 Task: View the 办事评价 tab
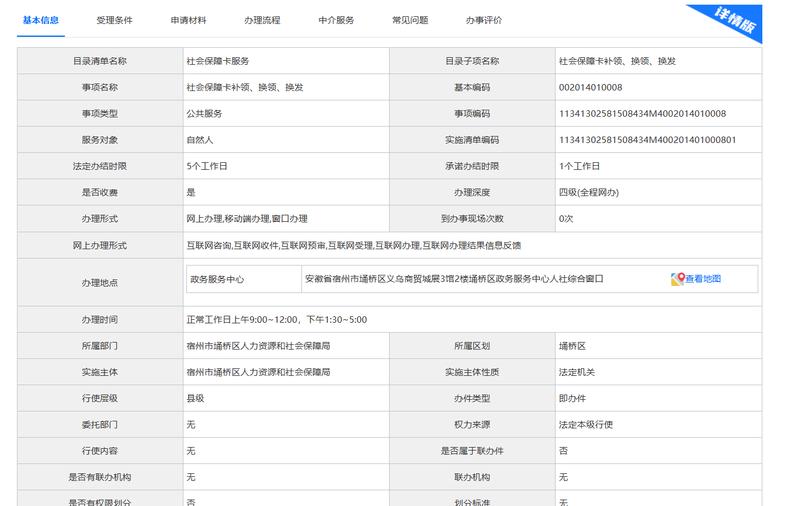484,20
